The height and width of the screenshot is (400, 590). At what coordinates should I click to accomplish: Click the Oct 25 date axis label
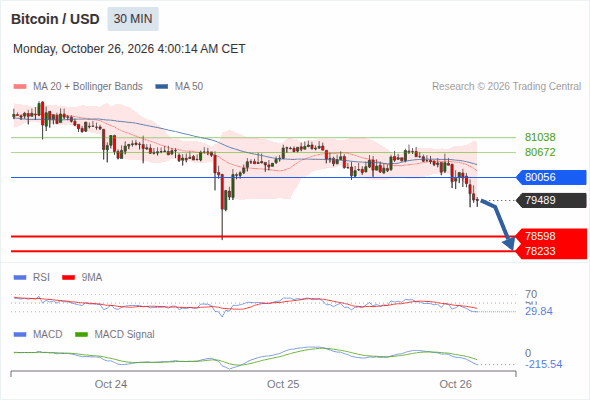point(283,384)
